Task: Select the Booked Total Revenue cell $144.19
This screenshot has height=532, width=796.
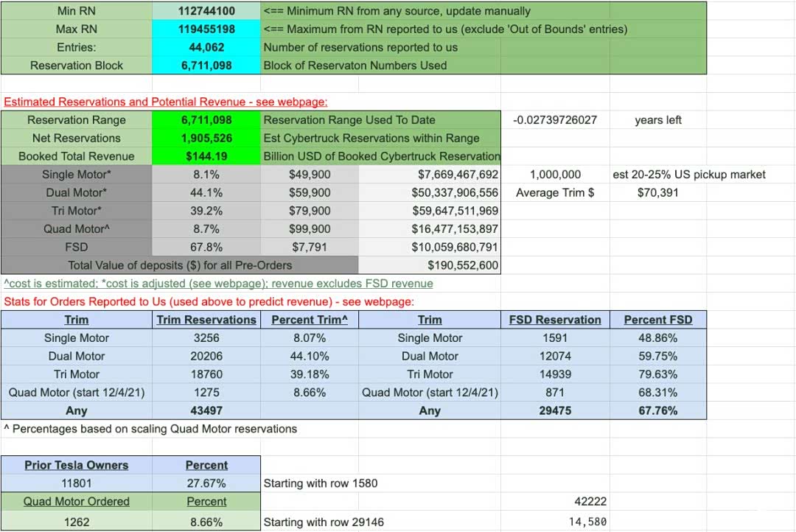Action: pyautogui.click(x=206, y=156)
